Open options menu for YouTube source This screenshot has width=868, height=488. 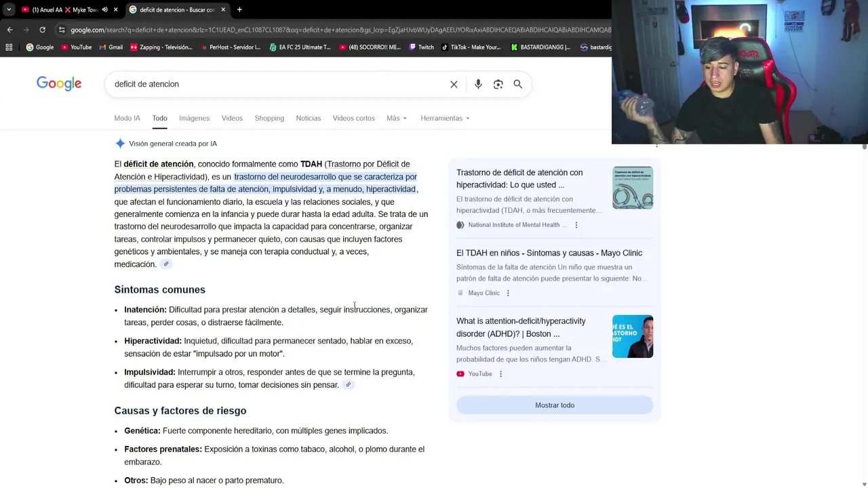pos(500,374)
